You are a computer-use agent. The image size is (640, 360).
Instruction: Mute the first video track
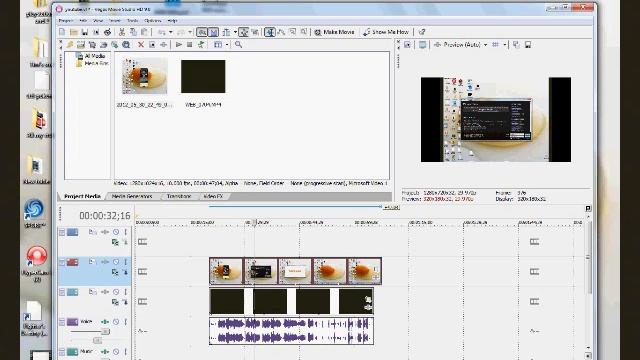coord(116,232)
